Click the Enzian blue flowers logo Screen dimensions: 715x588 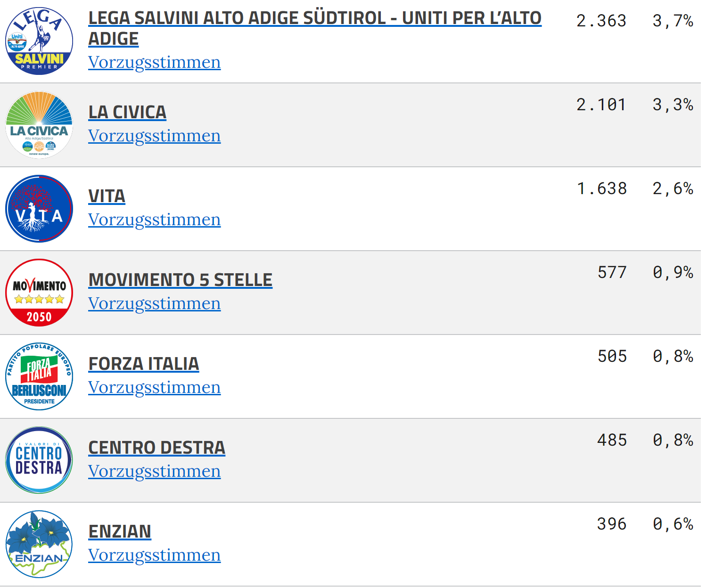[39, 544]
